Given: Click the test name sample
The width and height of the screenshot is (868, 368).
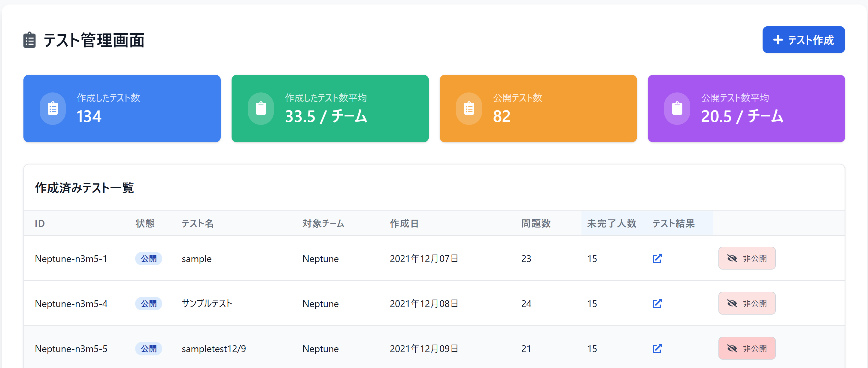Looking at the screenshot, I should pyautogui.click(x=196, y=258).
